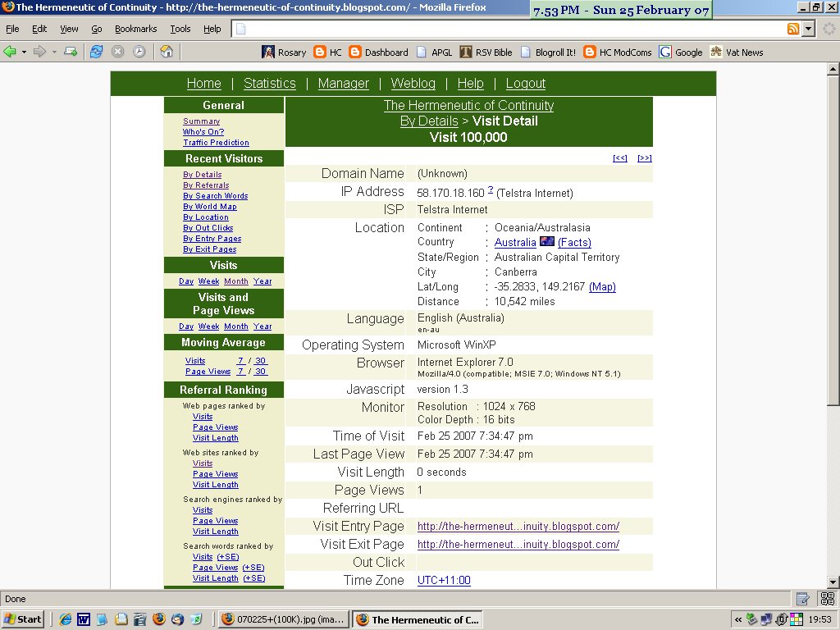Open the Rosary bookmark

click(x=283, y=52)
